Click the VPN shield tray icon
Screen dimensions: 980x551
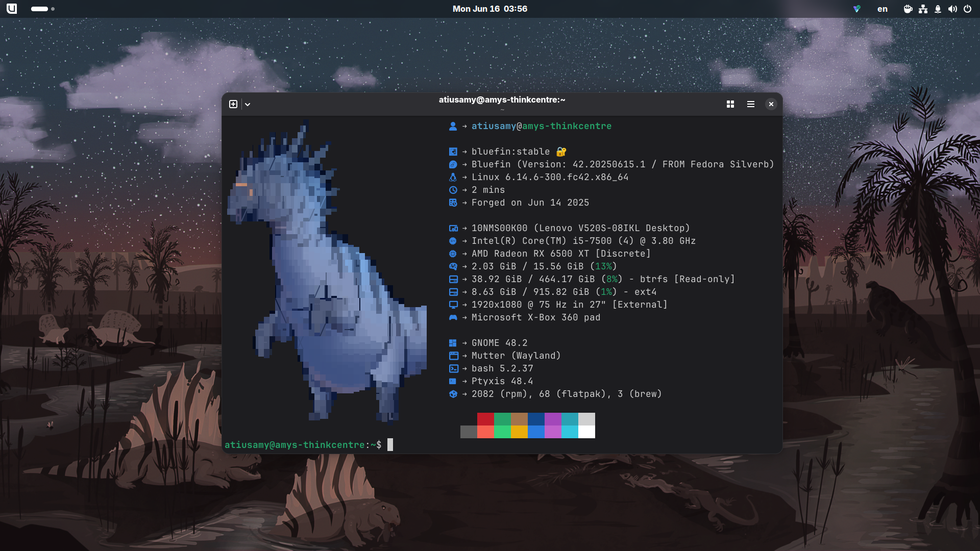pyautogui.click(x=857, y=9)
